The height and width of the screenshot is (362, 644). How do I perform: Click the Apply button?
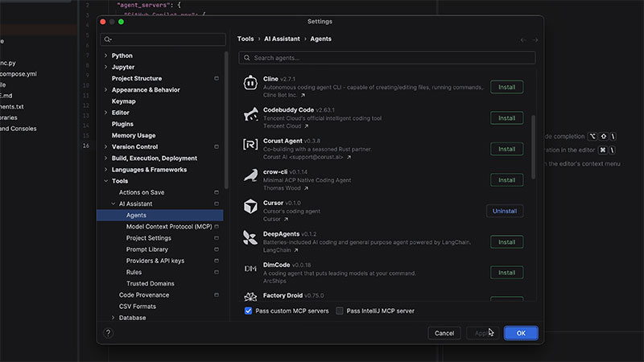pos(482,333)
